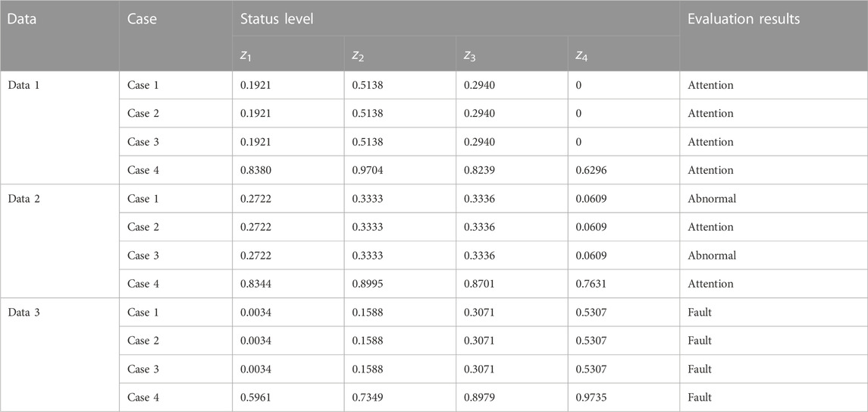Select the cell with value 0.7349
Screen dimensions: 868x412
pyautogui.click(x=400, y=398)
